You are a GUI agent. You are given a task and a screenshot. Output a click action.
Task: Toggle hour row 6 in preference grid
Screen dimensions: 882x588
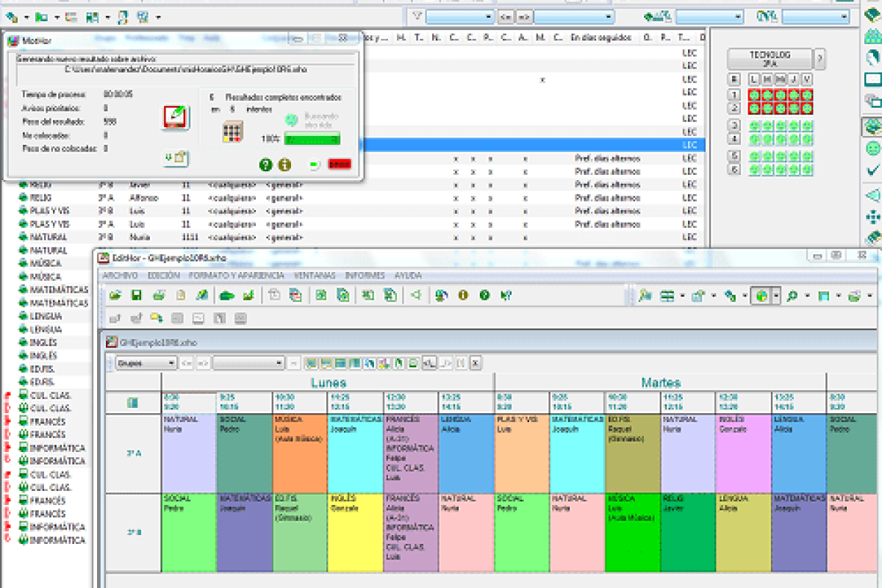(734, 169)
